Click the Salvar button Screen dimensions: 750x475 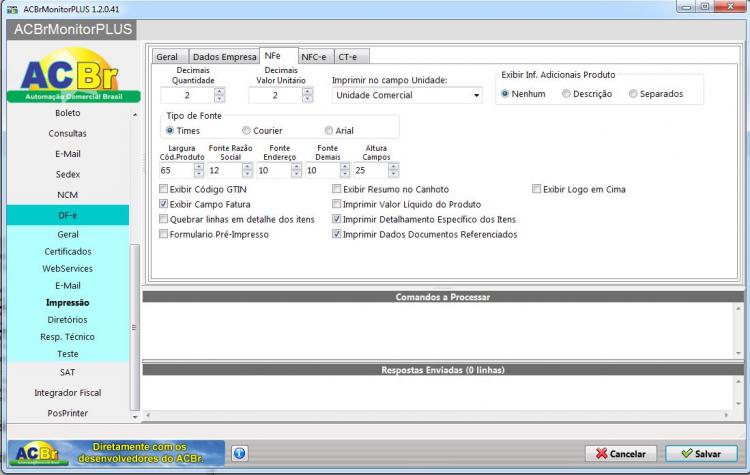[x=701, y=453]
